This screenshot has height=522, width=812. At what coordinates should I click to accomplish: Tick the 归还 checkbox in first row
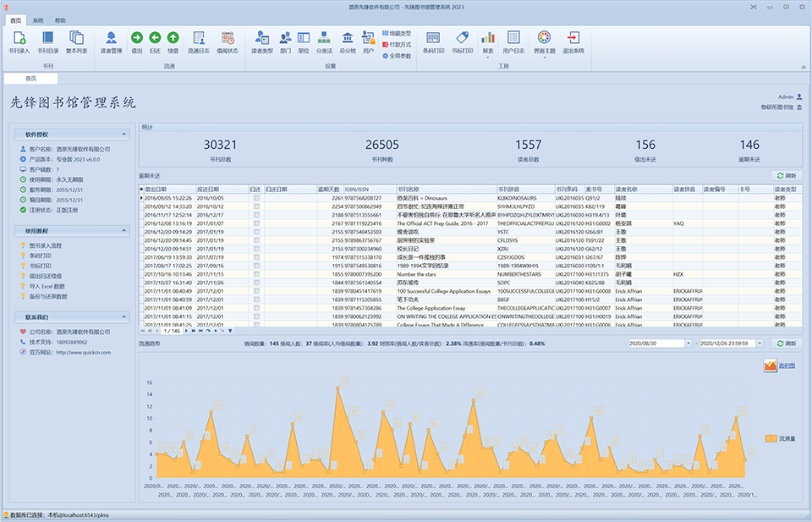coord(256,198)
